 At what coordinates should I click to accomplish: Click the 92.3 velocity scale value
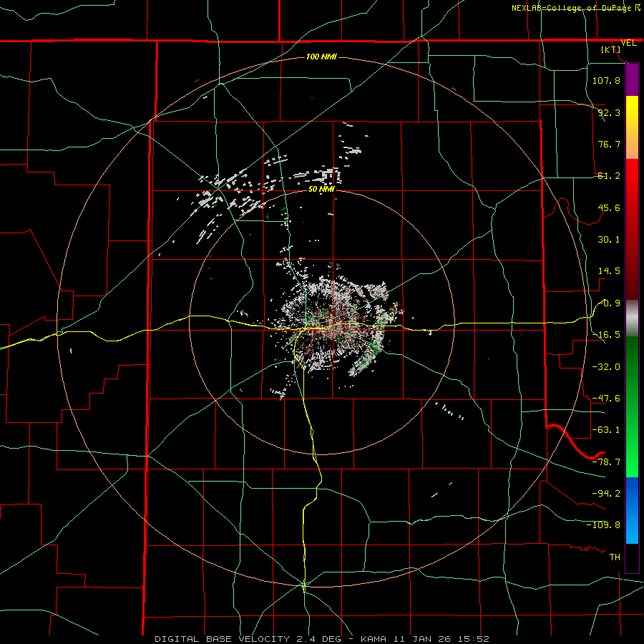[609, 112]
